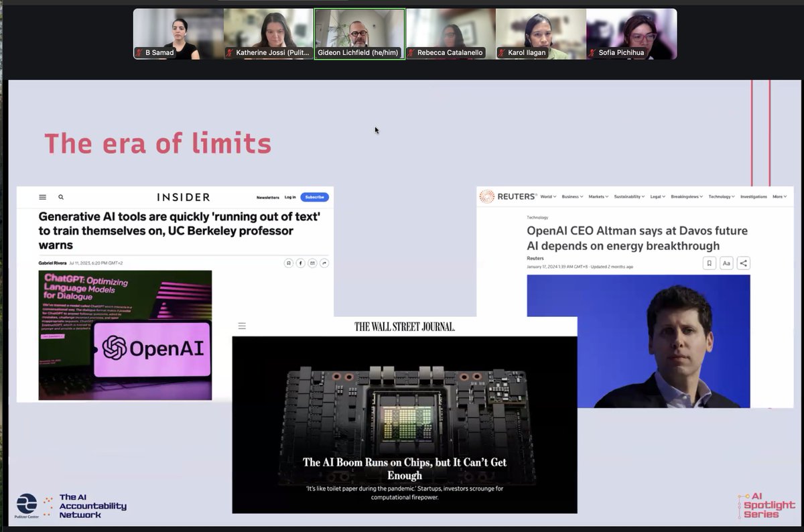Open the Wall Street Journal hamburger menu
This screenshot has width=804, height=532.
[x=242, y=326]
